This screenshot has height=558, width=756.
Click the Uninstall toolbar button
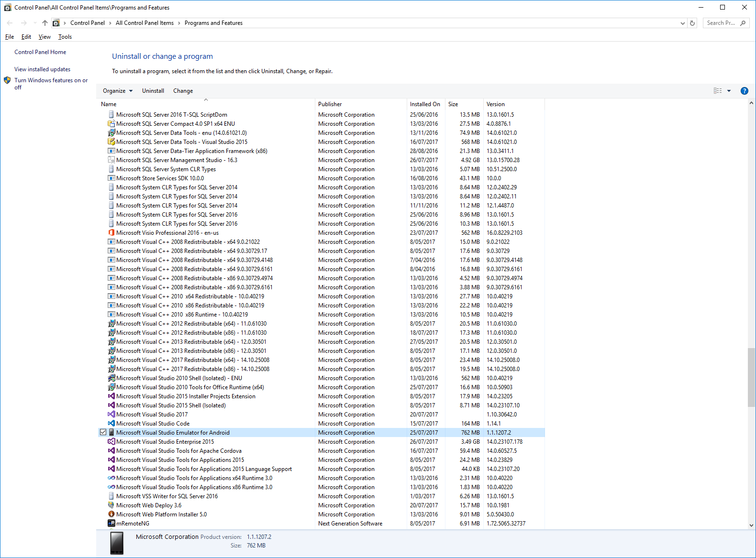153,91
